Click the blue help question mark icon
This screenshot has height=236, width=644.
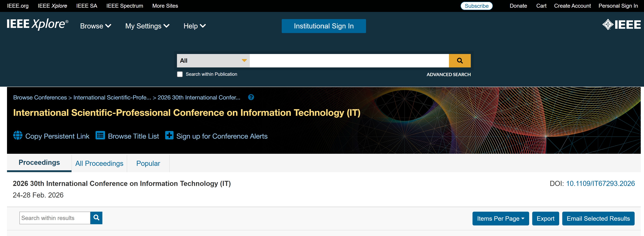[x=251, y=97]
